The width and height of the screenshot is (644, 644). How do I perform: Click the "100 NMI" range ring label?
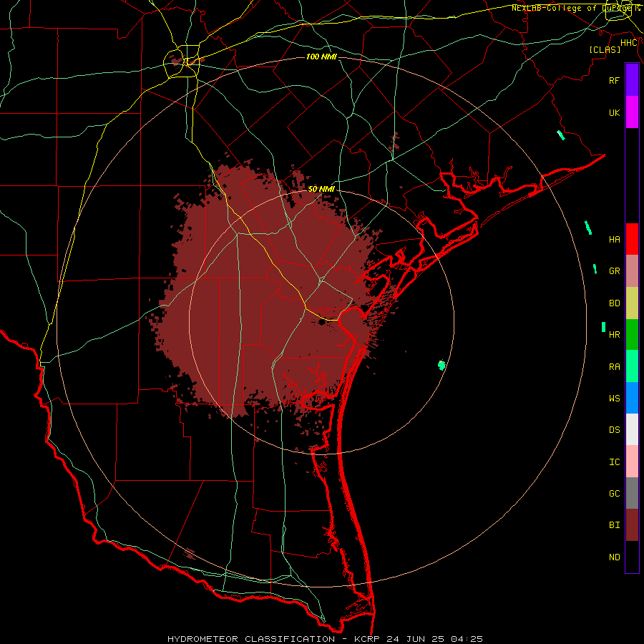pyautogui.click(x=321, y=57)
